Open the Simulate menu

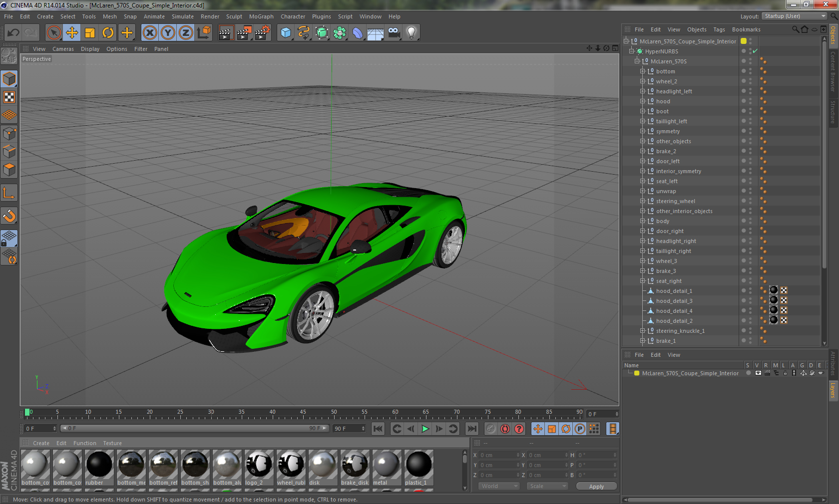click(x=183, y=16)
